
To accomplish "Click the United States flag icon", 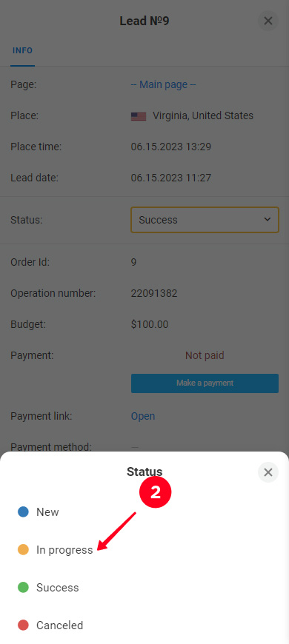I will tap(139, 117).
